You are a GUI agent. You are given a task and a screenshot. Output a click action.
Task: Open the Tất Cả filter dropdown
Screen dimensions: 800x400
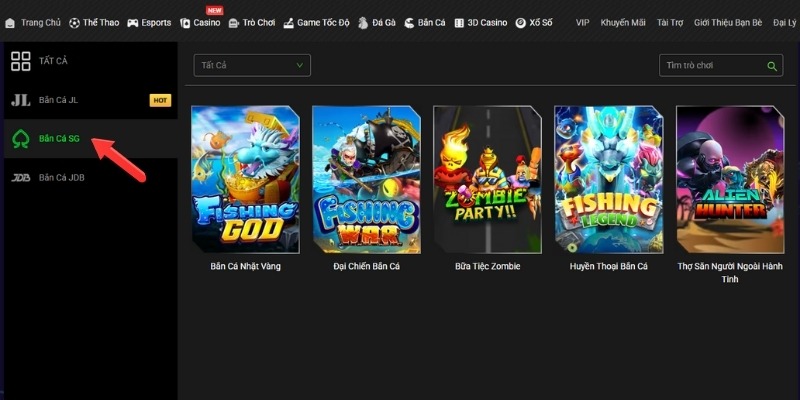coord(252,65)
